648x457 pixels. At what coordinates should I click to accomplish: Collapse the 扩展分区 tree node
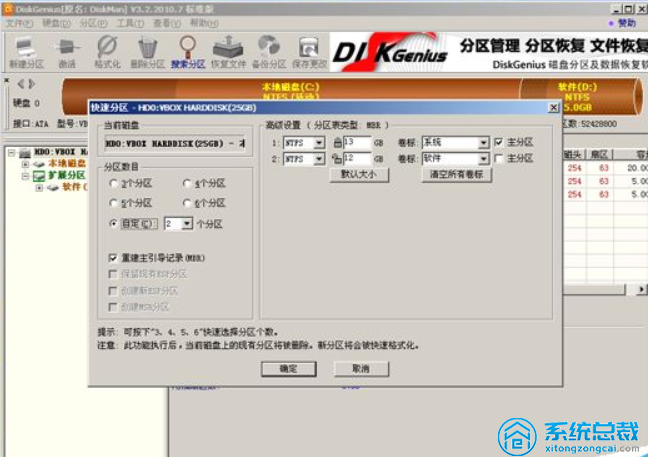[26, 176]
